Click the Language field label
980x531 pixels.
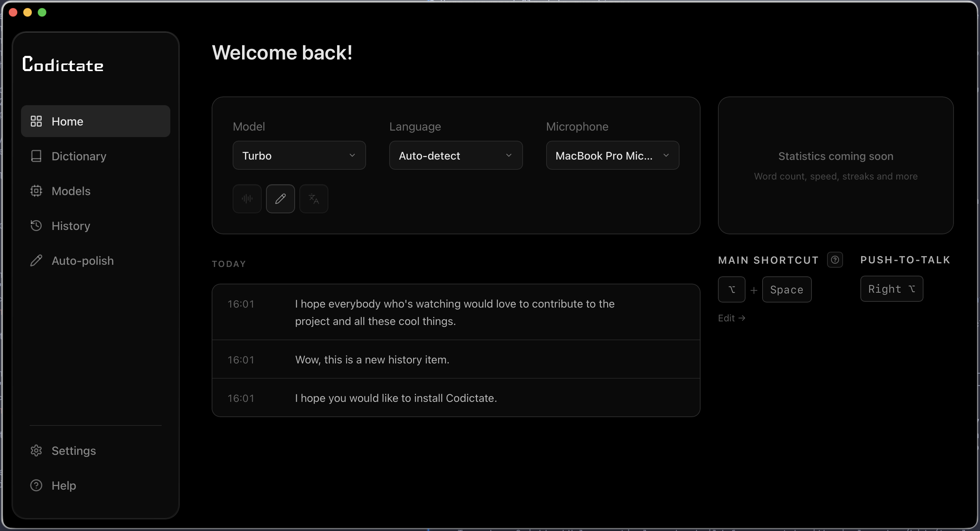(415, 126)
